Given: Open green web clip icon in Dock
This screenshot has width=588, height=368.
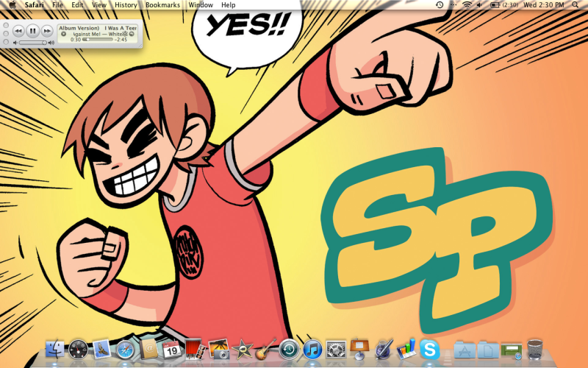Looking at the screenshot, I should [512, 351].
